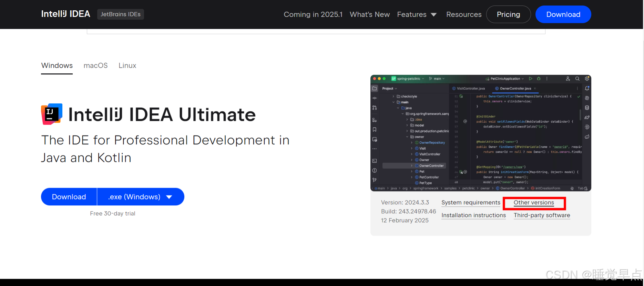
Task: Click the 'Free 30-day trial' note
Action: (113, 214)
